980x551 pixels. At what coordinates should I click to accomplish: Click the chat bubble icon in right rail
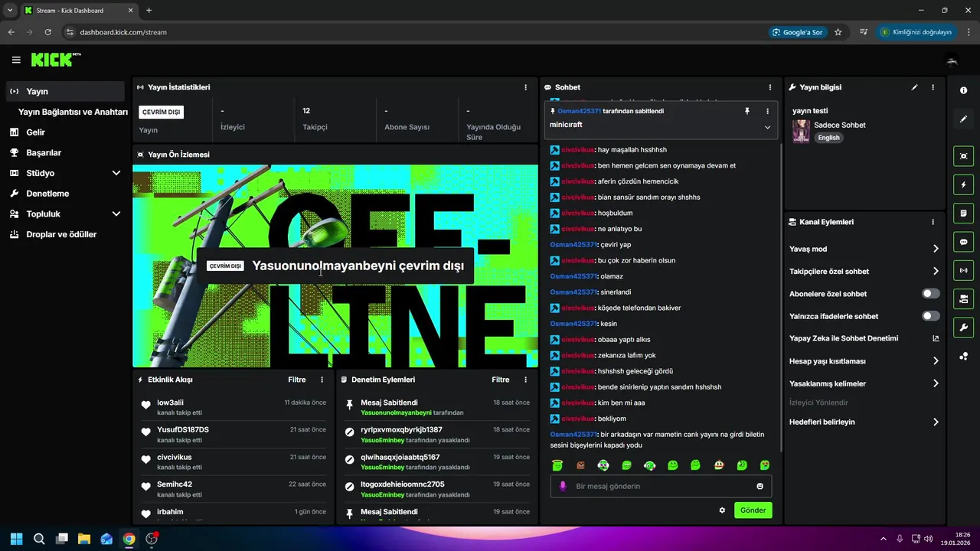pos(963,242)
